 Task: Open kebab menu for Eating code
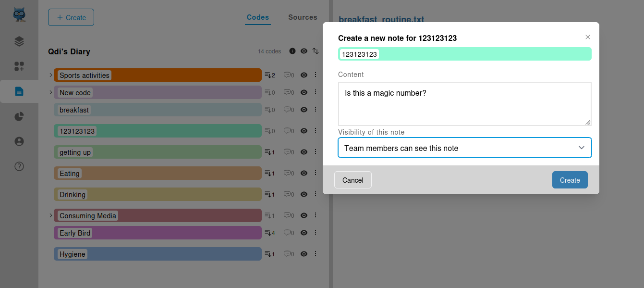(x=316, y=173)
